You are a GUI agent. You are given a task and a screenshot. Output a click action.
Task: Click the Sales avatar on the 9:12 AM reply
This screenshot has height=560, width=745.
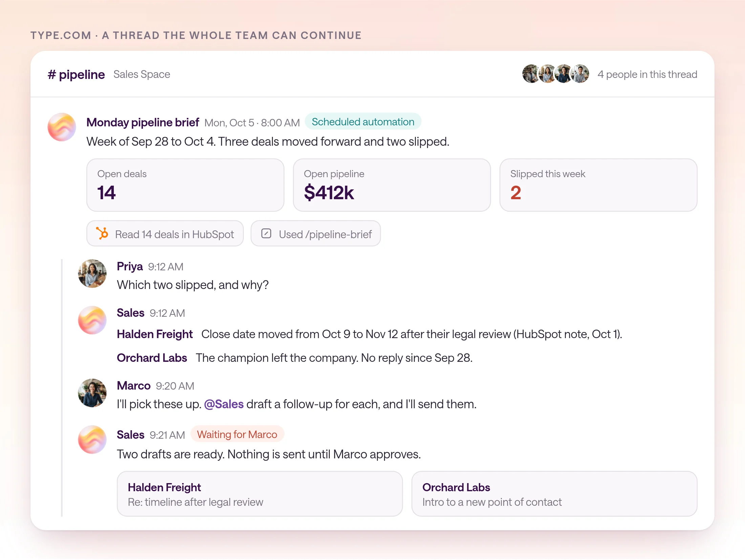[92, 320]
